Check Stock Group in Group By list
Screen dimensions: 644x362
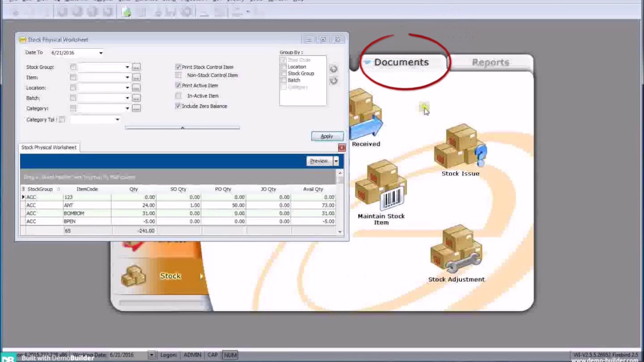click(x=284, y=73)
